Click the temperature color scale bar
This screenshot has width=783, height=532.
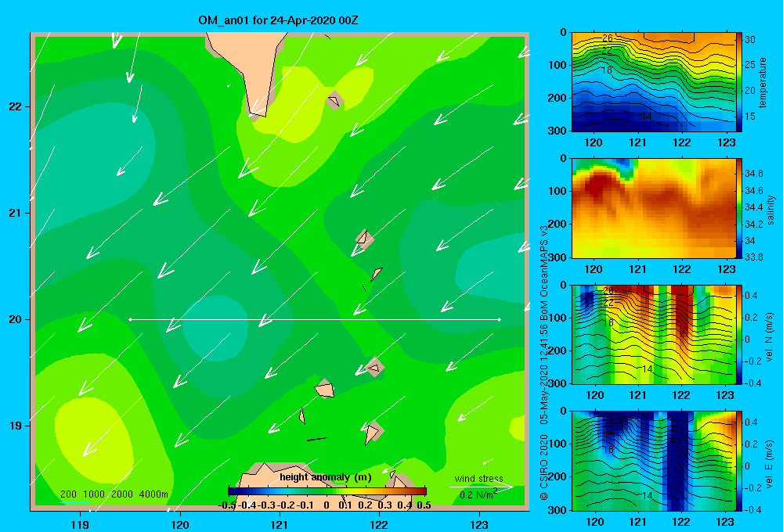(739, 82)
